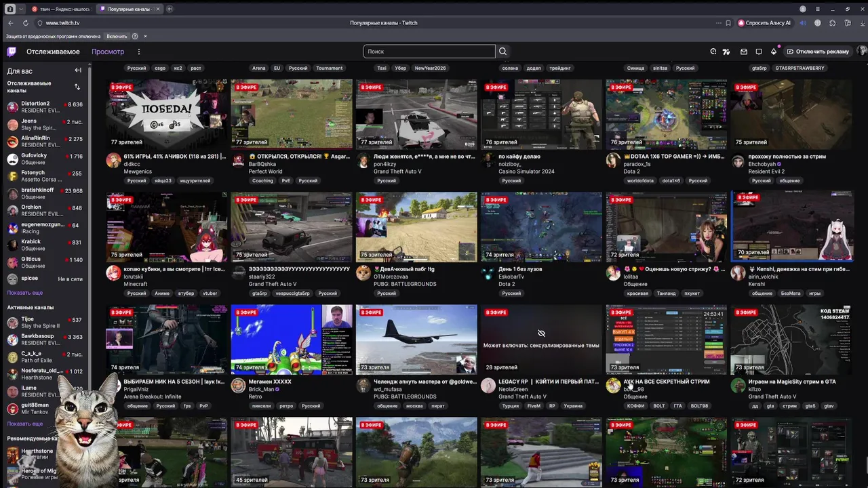Open browser extensions puzzle icon

point(833,23)
